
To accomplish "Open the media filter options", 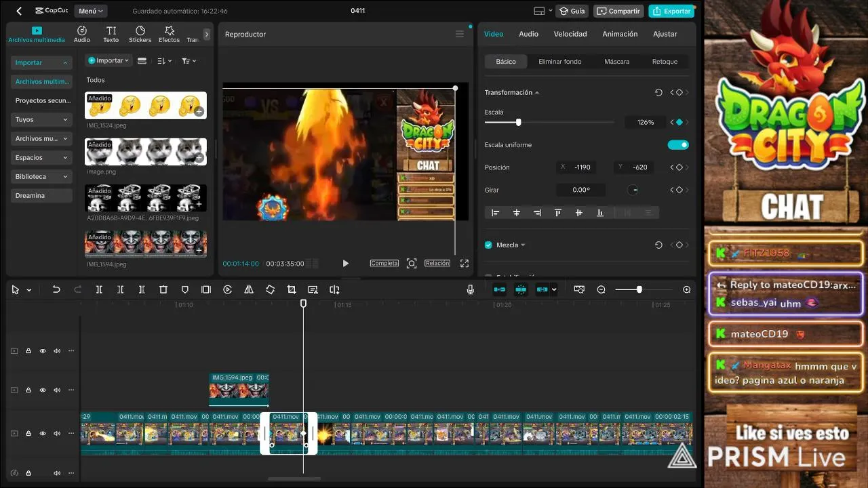I will [x=189, y=60].
